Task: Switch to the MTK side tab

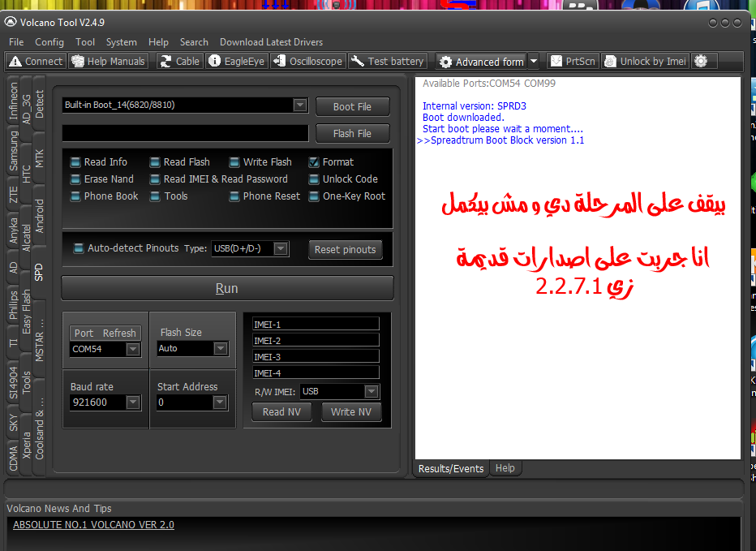Action: click(x=39, y=158)
